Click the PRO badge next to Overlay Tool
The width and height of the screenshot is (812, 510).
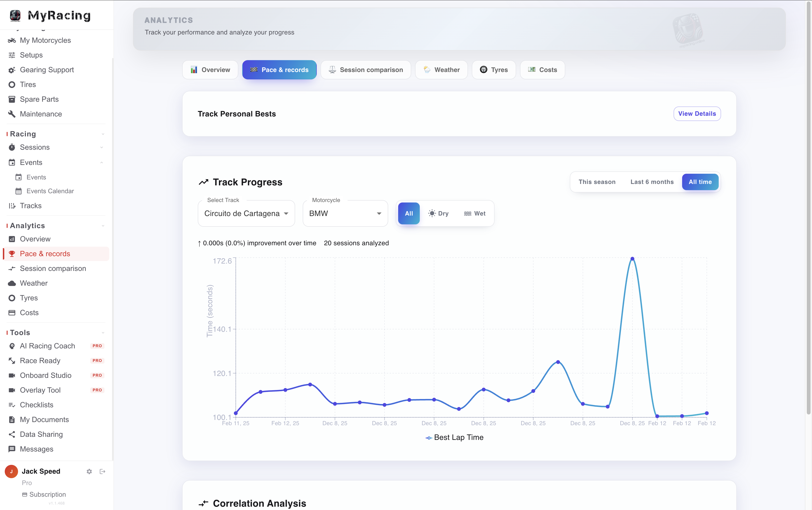(x=97, y=390)
